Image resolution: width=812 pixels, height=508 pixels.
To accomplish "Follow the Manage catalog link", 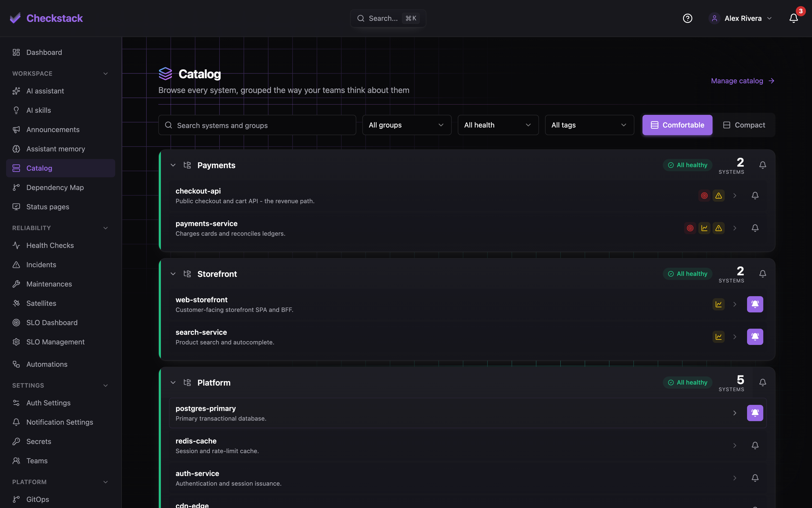I will point(743,81).
